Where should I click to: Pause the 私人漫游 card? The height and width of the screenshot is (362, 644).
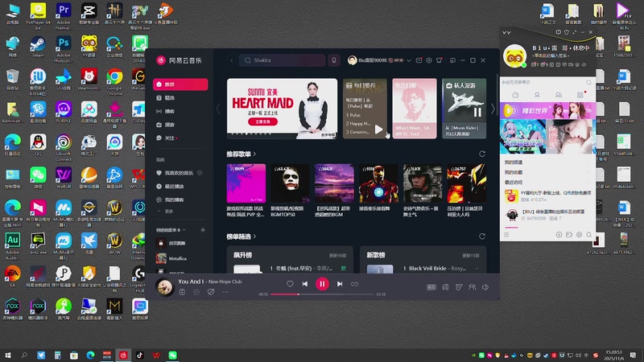click(477, 112)
